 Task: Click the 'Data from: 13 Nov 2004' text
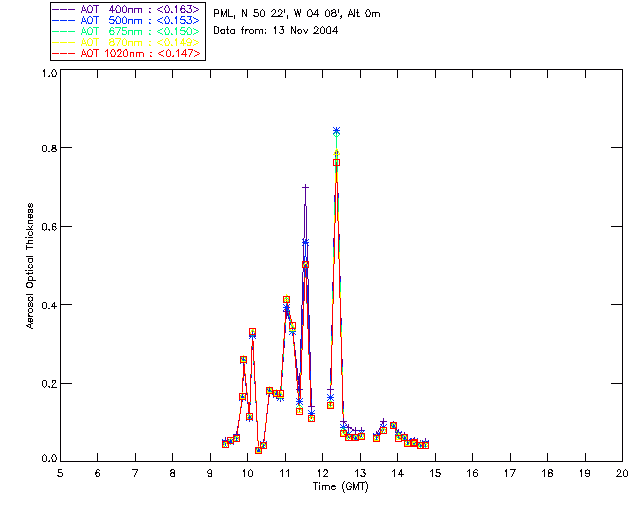point(276,31)
